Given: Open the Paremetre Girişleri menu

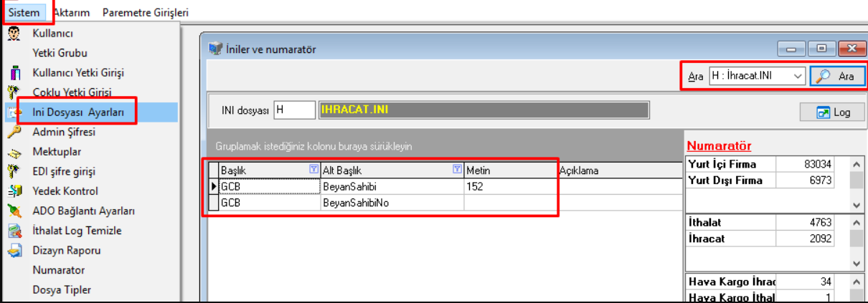Looking at the screenshot, I should coord(146,12).
